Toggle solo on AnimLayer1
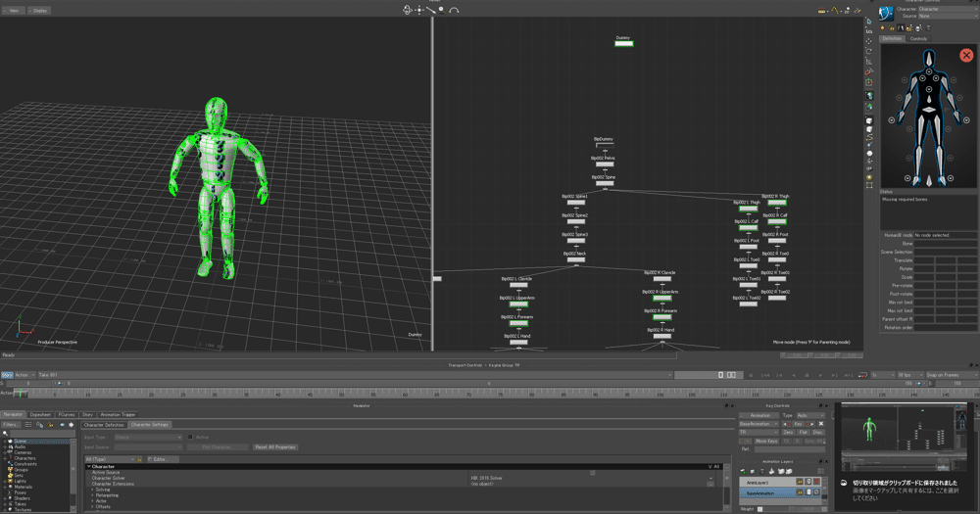The height and width of the screenshot is (514, 980). tap(808, 482)
